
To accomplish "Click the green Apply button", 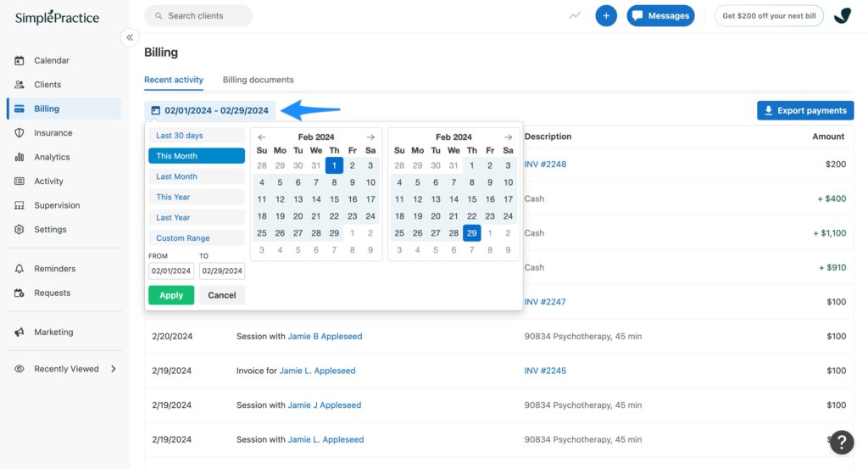I will [x=171, y=295].
